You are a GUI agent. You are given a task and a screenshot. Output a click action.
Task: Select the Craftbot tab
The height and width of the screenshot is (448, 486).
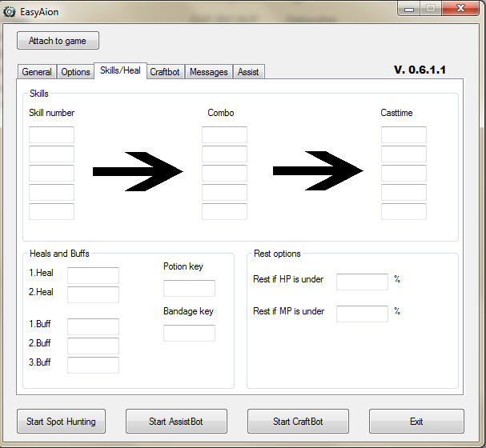coord(165,72)
